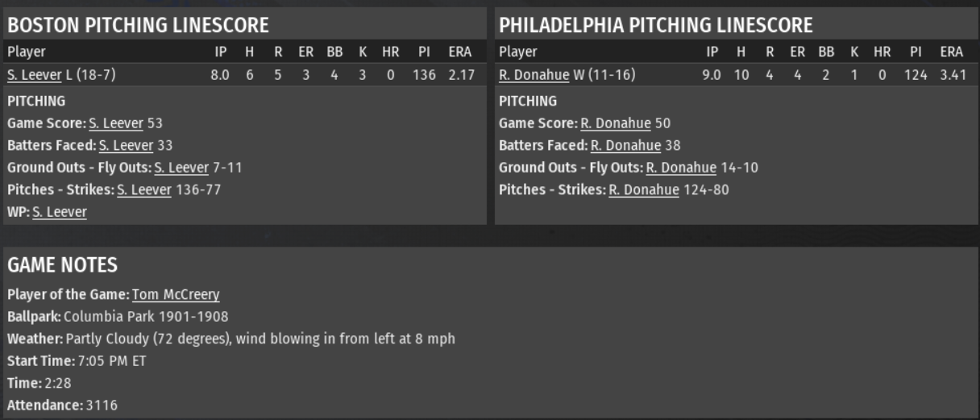This screenshot has width=980, height=420.
Task: Select R. Donahue next to Batters Faced
Action: click(625, 145)
